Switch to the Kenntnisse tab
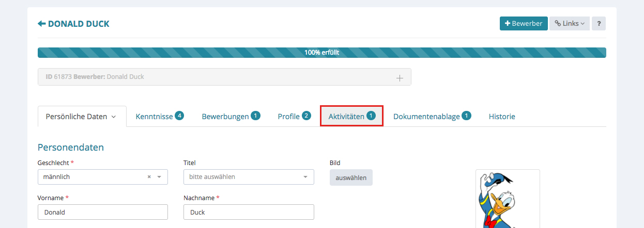Image resolution: width=644 pixels, height=228 pixels. [x=159, y=117]
